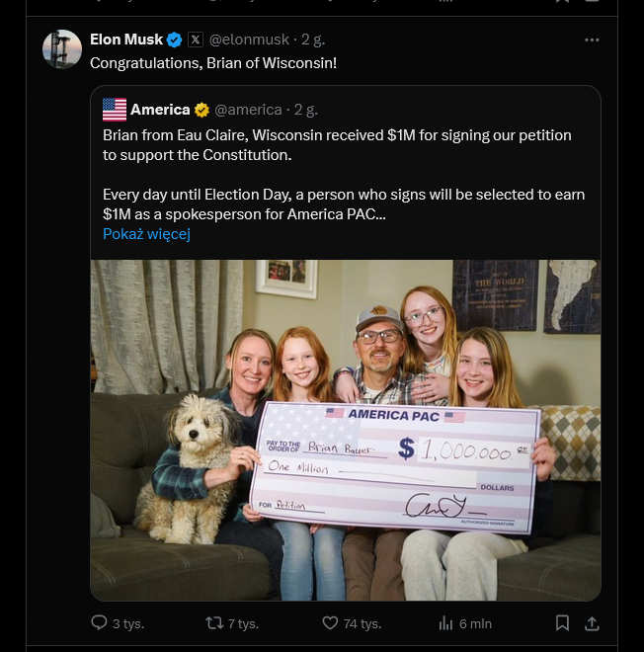
Task: Click the blue verified badge
Action: [174, 40]
